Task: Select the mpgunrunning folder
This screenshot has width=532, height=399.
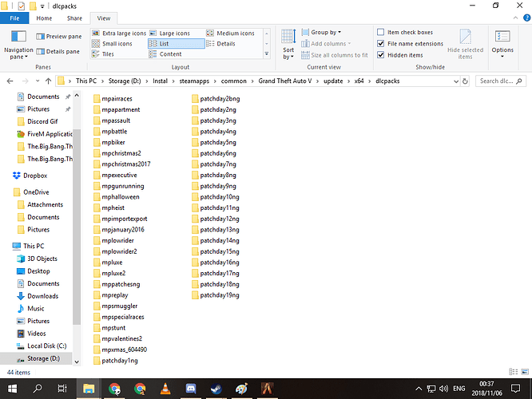Action: pos(119,186)
